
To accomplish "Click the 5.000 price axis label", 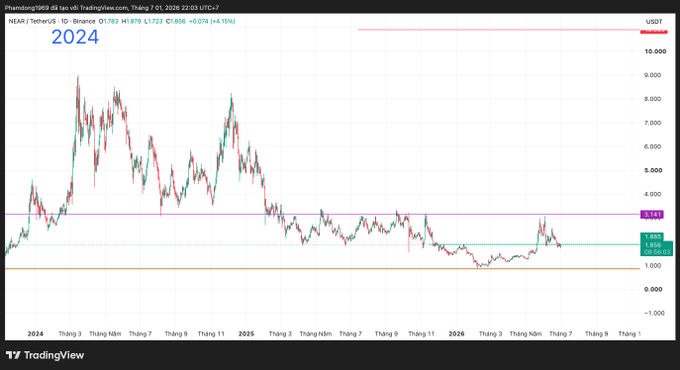I will (x=653, y=170).
